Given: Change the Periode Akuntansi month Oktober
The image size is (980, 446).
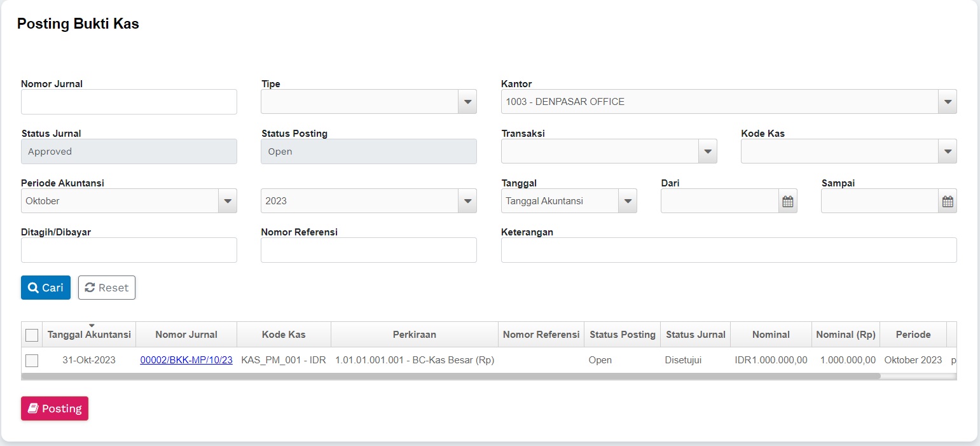Looking at the screenshot, I should point(227,201).
